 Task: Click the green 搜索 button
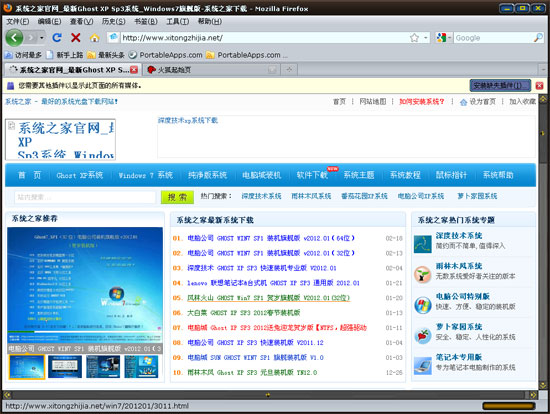click(177, 197)
